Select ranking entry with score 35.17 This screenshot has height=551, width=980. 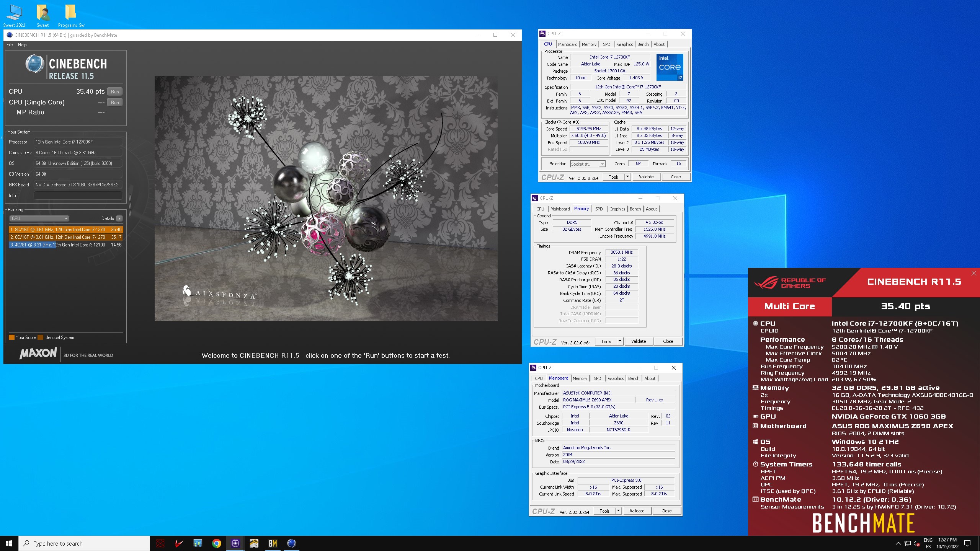pyautogui.click(x=66, y=237)
